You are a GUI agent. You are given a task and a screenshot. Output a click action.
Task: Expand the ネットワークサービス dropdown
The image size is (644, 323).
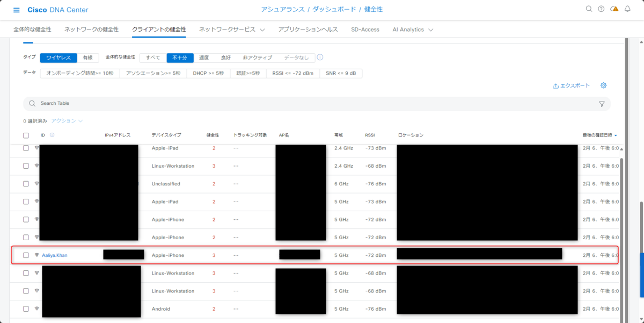click(232, 30)
